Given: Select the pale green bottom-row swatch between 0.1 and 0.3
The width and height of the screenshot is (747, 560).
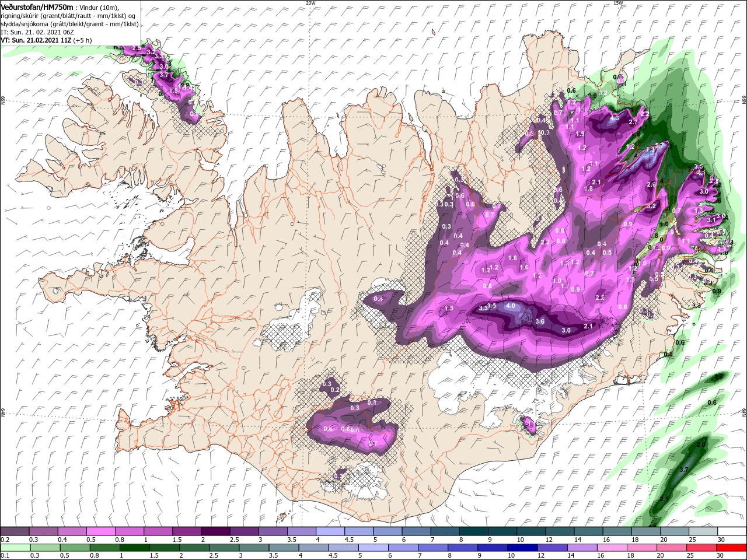Looking at the screenshot, I should [x=15, y=548].
